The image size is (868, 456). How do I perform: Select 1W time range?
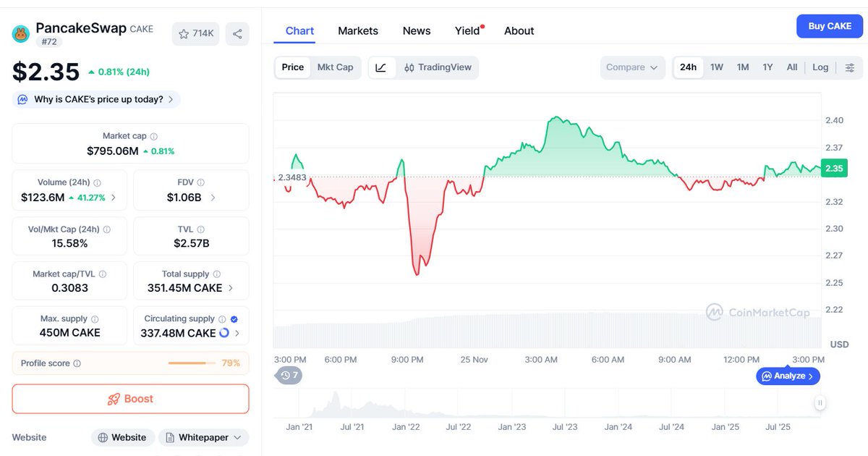(717, 67)
